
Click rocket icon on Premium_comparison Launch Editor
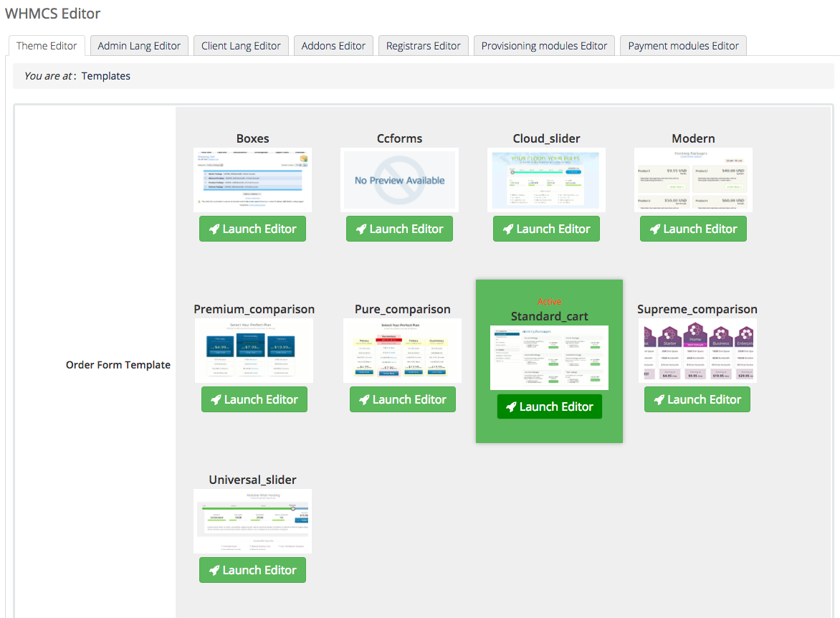[x=216, y=400]
